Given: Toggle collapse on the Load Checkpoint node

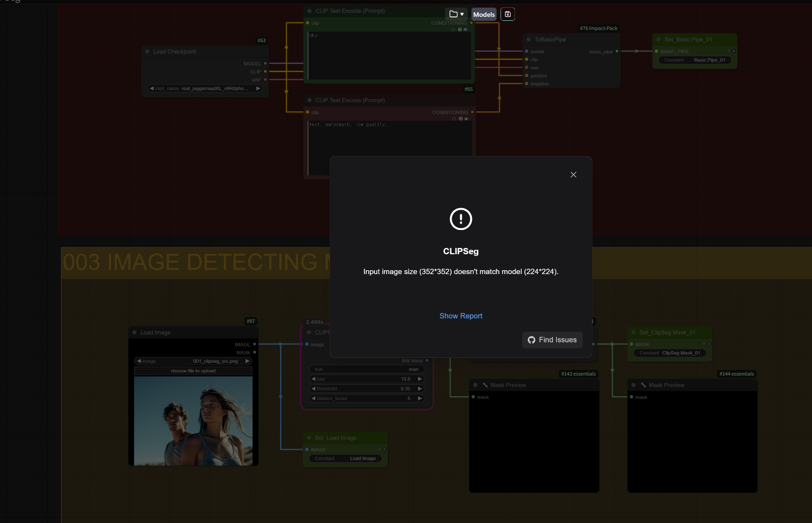Looking at the screenshot, I should [x=147, y=51].
